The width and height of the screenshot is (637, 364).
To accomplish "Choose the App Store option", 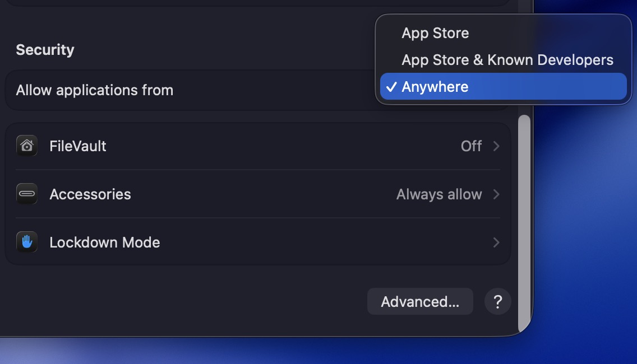I will tap(435, 33).
